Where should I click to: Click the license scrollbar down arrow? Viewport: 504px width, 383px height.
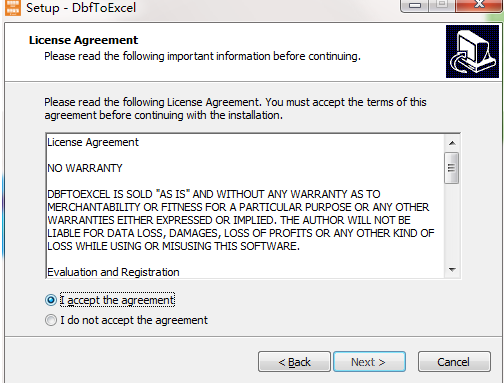point(452,270)
